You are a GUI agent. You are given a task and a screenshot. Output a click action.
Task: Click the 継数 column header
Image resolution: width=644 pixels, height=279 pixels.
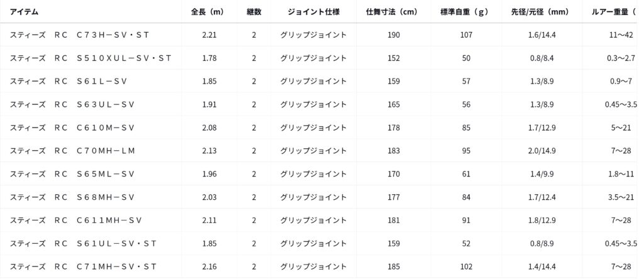coord(254,12)
